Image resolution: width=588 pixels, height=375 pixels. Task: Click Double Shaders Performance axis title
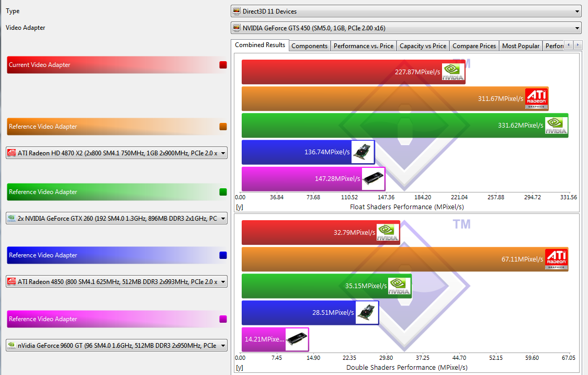(407, 368)
